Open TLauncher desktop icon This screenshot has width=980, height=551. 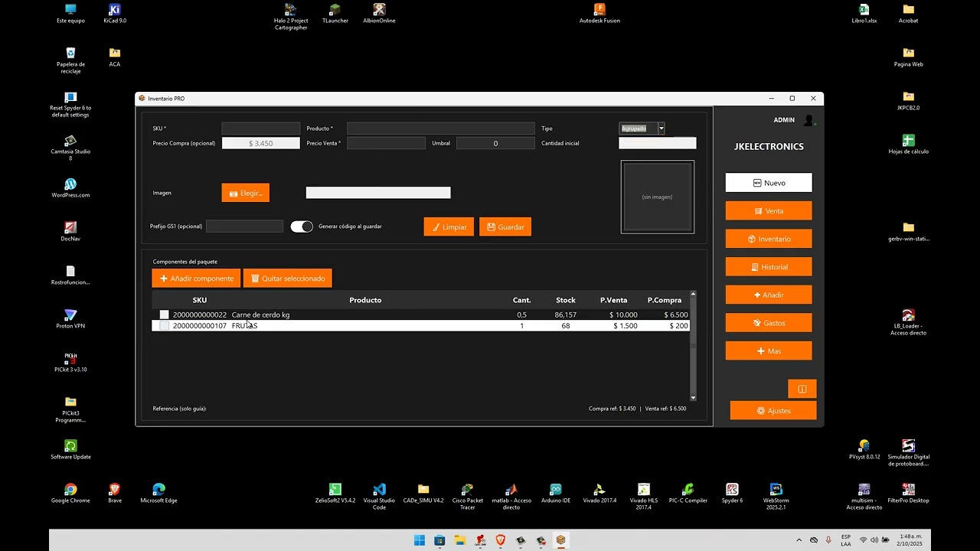tap(335, 13)
